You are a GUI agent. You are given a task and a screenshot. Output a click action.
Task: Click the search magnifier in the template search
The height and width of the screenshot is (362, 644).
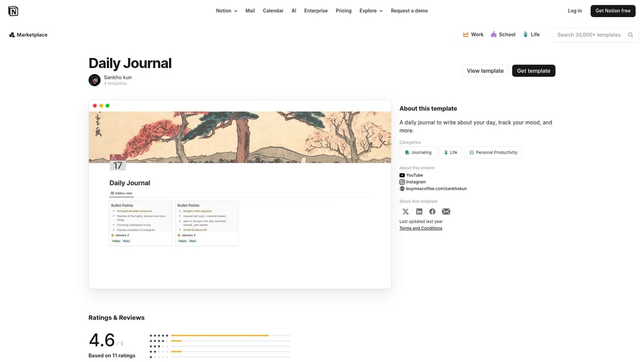coord(630,34)
